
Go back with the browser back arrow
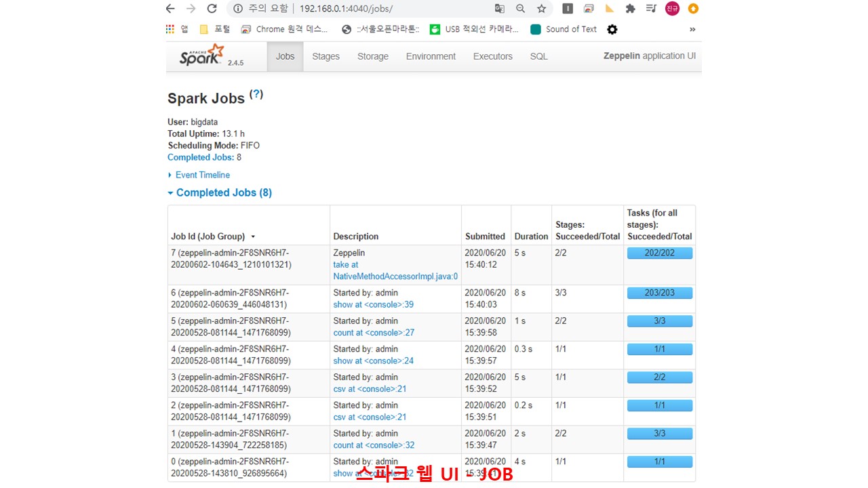coord(170,9)
